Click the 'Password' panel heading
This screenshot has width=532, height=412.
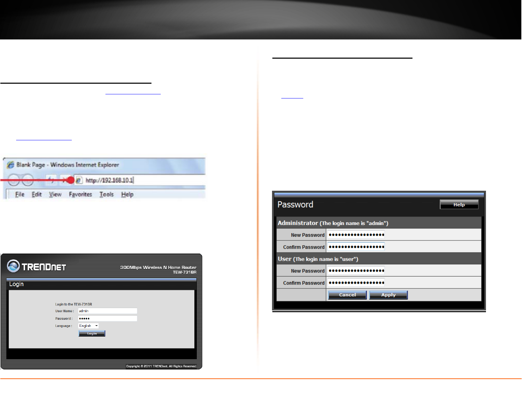(x=295, y=204)
